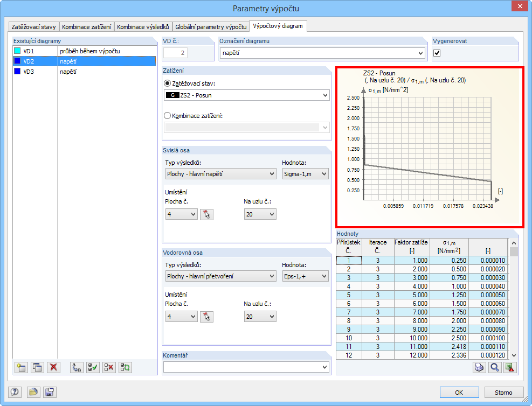
Task: Click the magnifier icon under the table
Action: click(x=495, y=367)
